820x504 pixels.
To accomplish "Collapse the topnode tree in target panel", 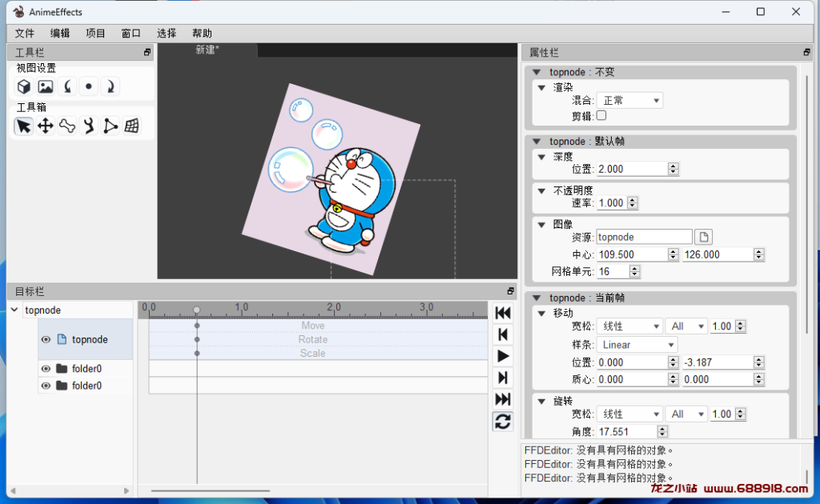I will pyautogui.click(x=14, y=310).
